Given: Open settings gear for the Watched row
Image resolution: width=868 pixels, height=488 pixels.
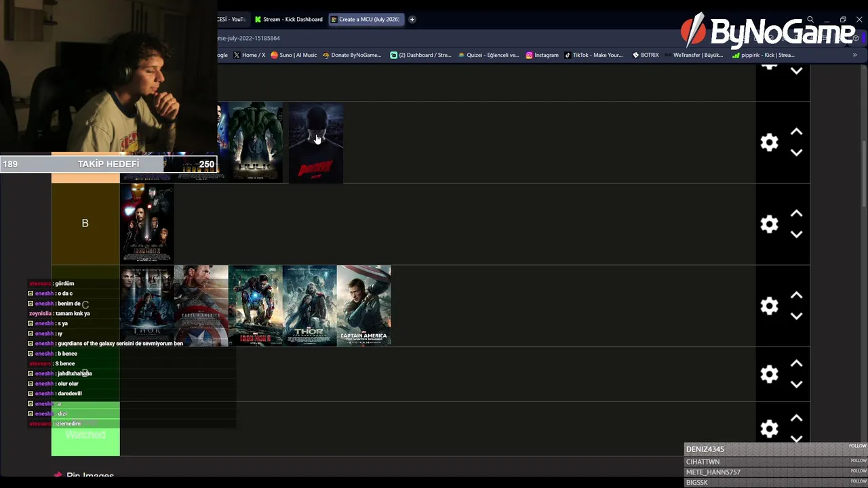Looking at the screenshot, I should pos(769,428).
